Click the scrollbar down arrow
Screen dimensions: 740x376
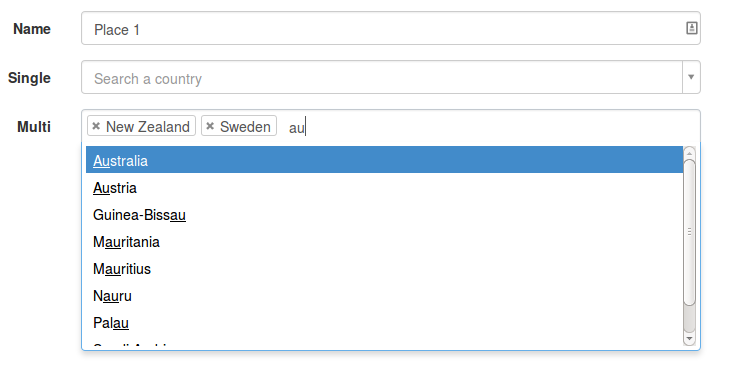(x=690, y=339)
